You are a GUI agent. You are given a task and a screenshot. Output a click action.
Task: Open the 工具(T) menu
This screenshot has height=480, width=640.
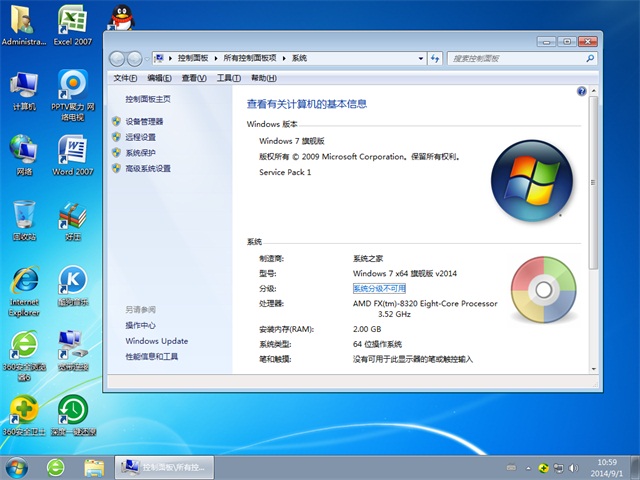[229, 78]
